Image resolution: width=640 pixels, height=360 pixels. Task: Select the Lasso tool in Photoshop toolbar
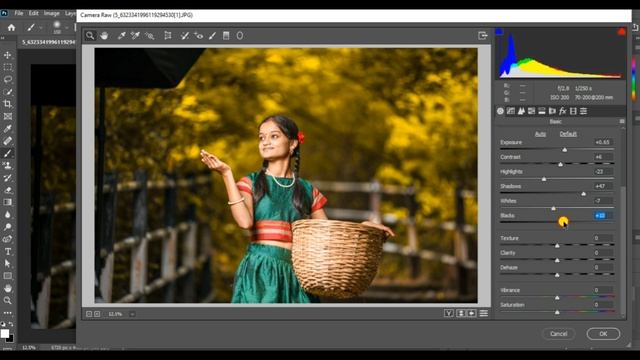pyautogui.click(x=7, y=80)
